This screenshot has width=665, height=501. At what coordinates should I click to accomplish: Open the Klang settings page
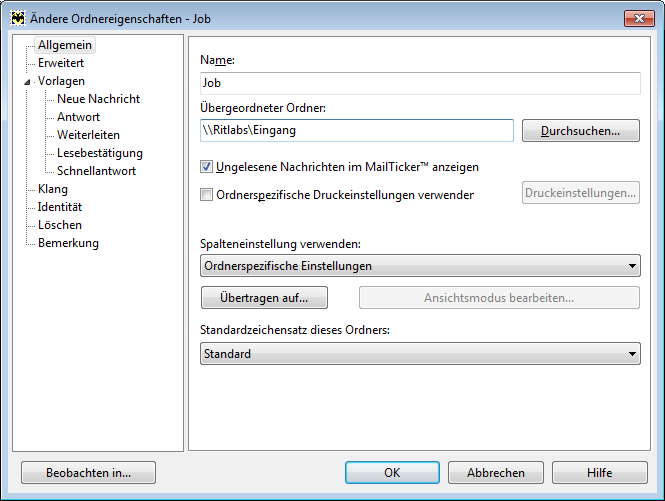tap(53, 189)
